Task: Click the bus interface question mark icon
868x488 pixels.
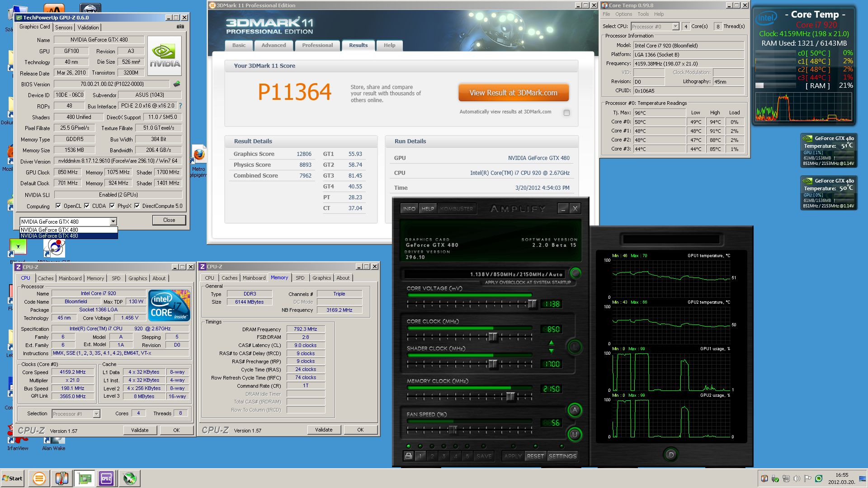Action: (180, 106)
